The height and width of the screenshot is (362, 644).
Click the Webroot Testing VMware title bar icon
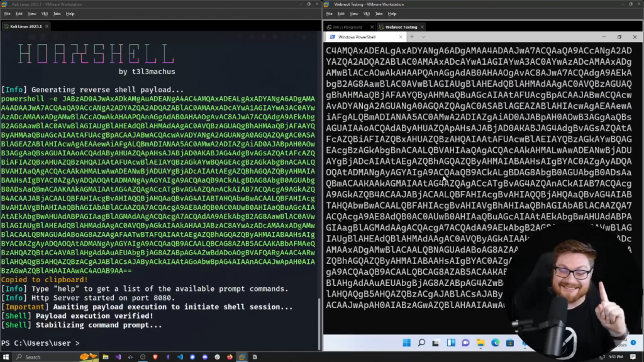[326, 4]
